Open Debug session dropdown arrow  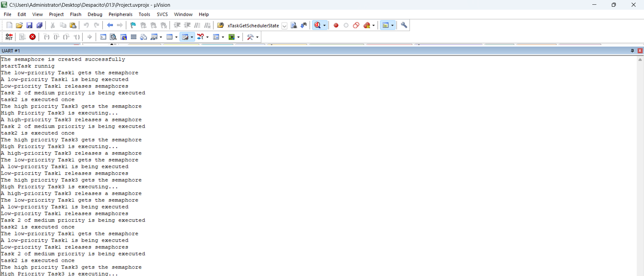point(325,25)
